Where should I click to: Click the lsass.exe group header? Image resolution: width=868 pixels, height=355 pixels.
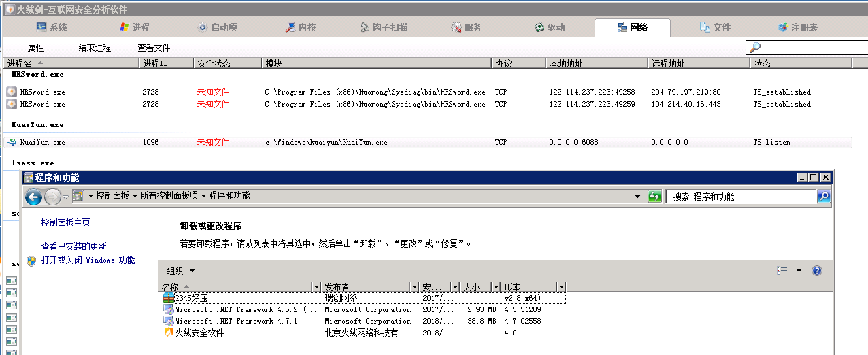33,163
